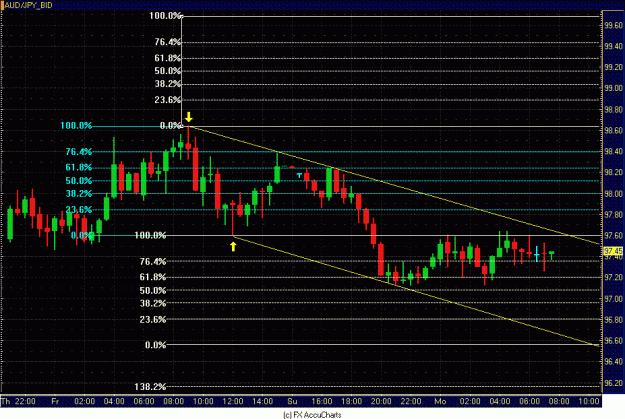Viewport: 625px width, 419px height.
Task: Click the white 0.0% label near 96.60 level
Action: tap(155, 345)
